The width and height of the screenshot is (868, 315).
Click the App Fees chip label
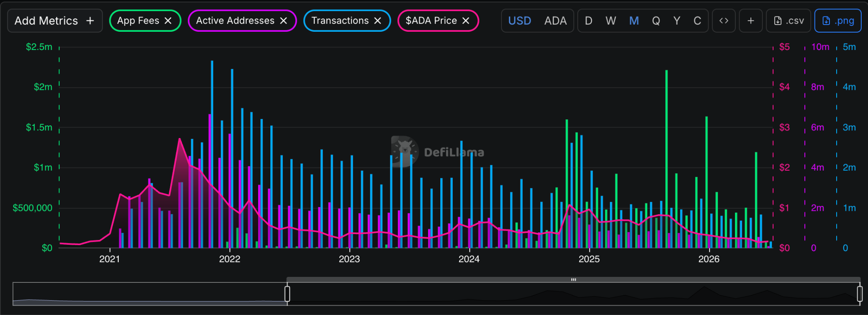click(138, 21)
